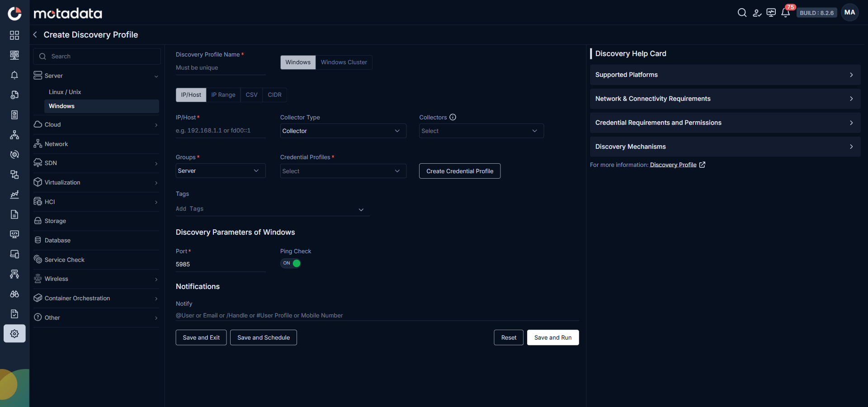Click the IP/Host input field
868x407 pixels.
[x=221, y=131]
